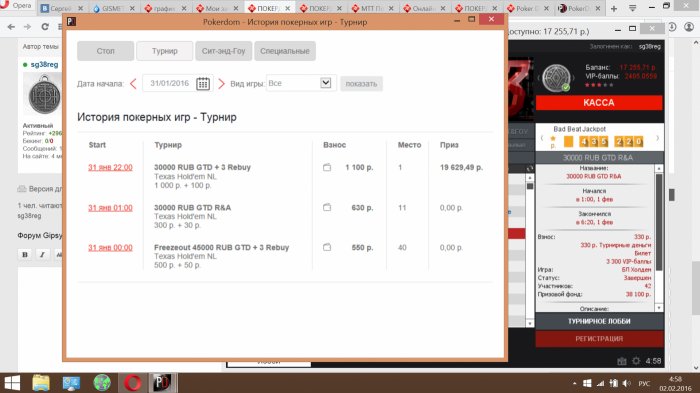The width and height of the screenshot is (700, 393).
Task: Open hand history icon for 630 р. tournament
Action: click(x=327, y=208)
